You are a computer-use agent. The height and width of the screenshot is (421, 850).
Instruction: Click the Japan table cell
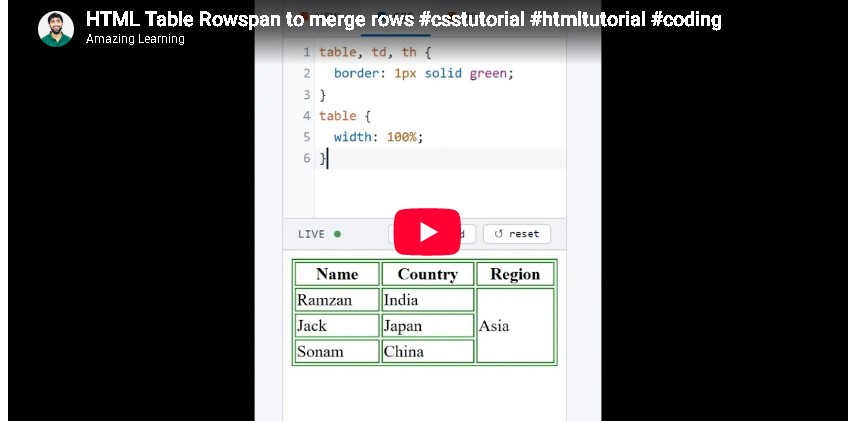click(x=428, y=326)
